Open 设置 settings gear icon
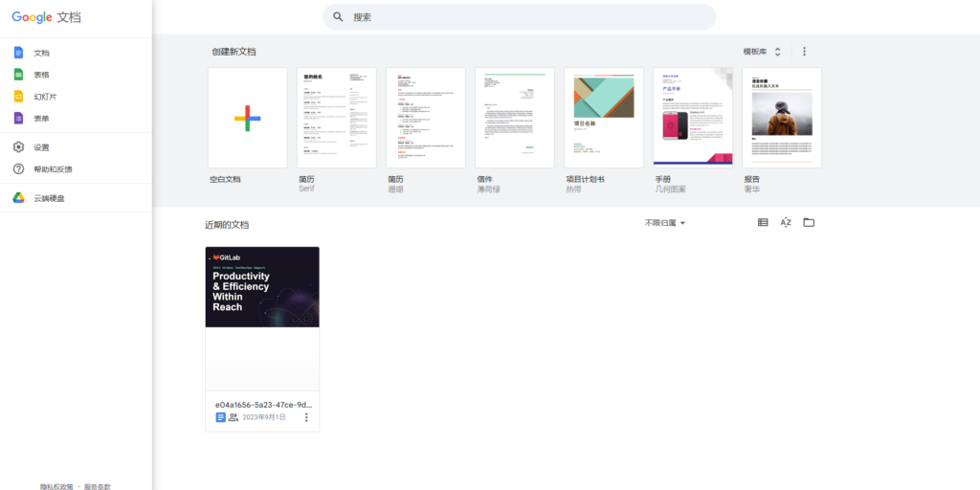This screenshot has width=980, height=490. (x=18, y=147)
